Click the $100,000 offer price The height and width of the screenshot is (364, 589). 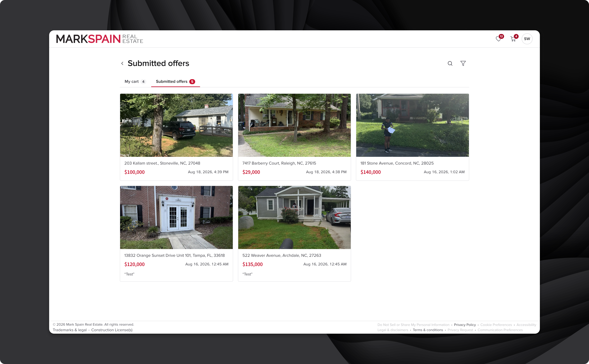tap(135, 172)
